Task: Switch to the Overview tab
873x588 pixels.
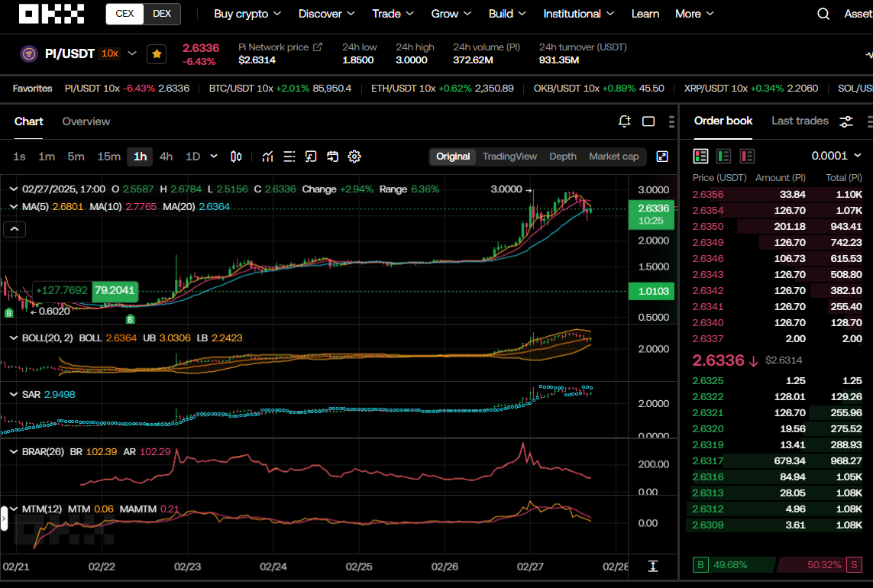Action: pos(86,121)
